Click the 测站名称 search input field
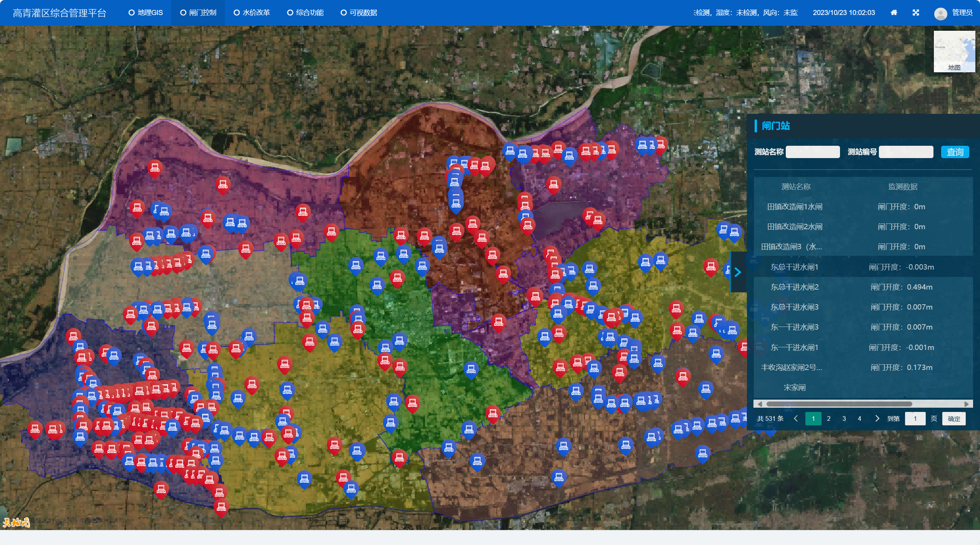This screenshot has height=545, width=980. [812, 152]
